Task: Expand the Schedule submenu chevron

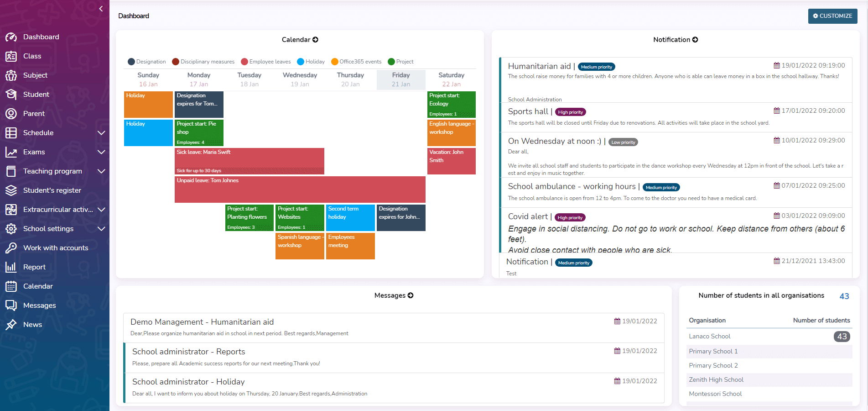Action: click(x=101, y=133)
